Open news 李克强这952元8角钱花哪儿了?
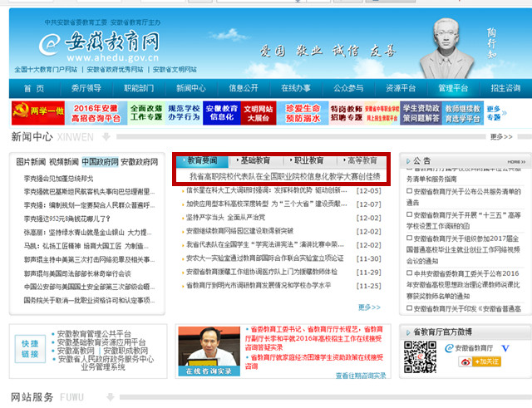Image resolution: width=532 pixels, height=408 pixels. [66, 219]
